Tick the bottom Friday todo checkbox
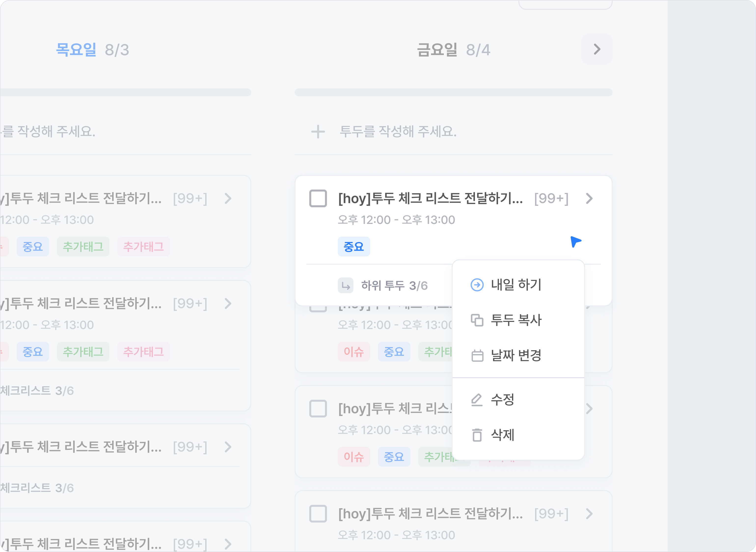756x552 pixels. (318, 514)
